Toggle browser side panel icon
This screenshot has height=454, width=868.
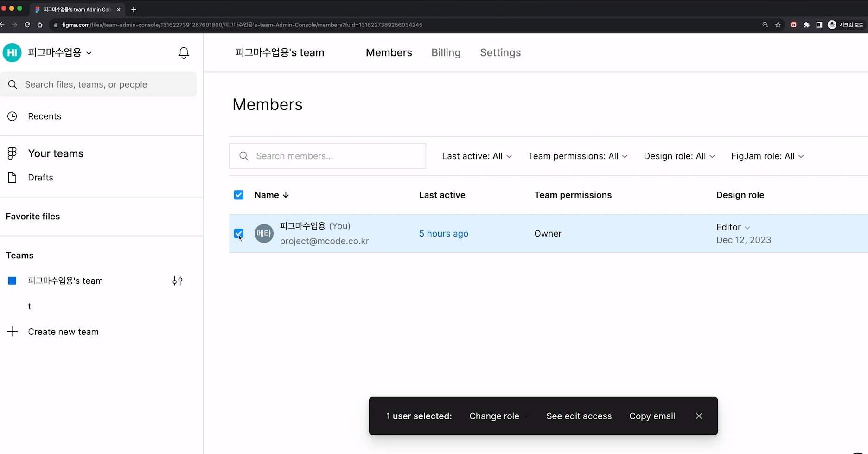pyautogui.click(x=819, y=25)
